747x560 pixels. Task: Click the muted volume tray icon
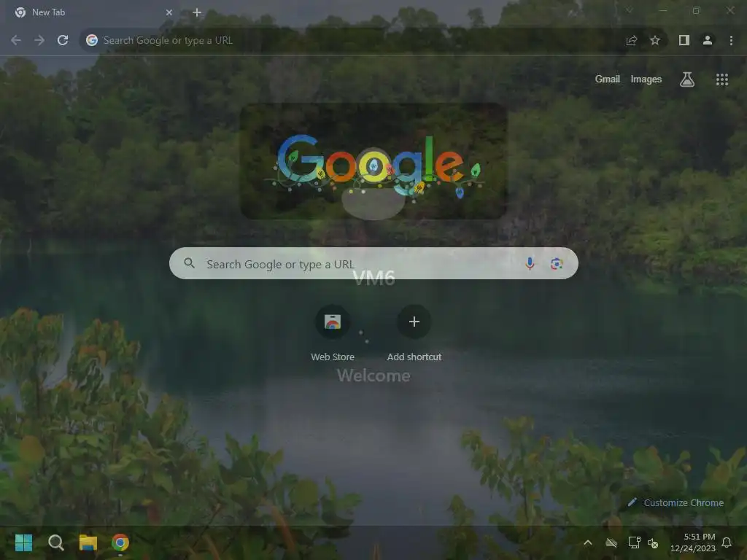(653, 542)
